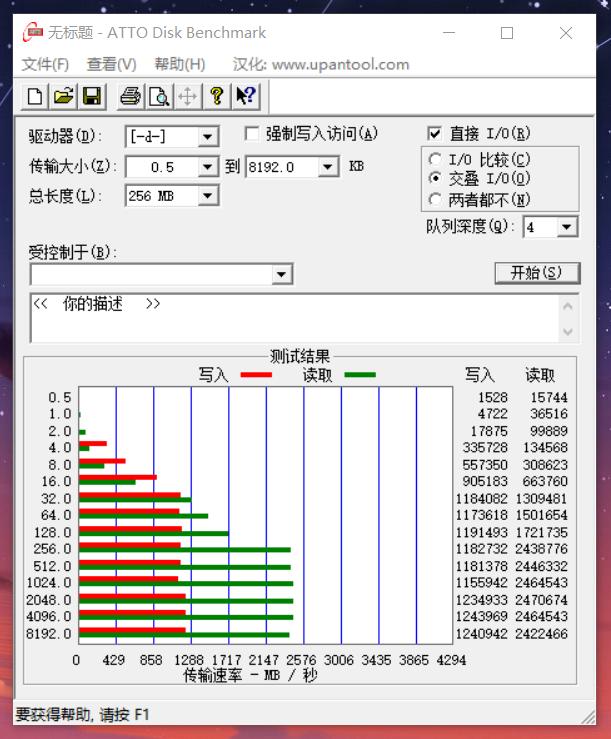Open the 队列深度 queue depth dropdown
Viewport: 611px width, 739px height.
point(567,227)
